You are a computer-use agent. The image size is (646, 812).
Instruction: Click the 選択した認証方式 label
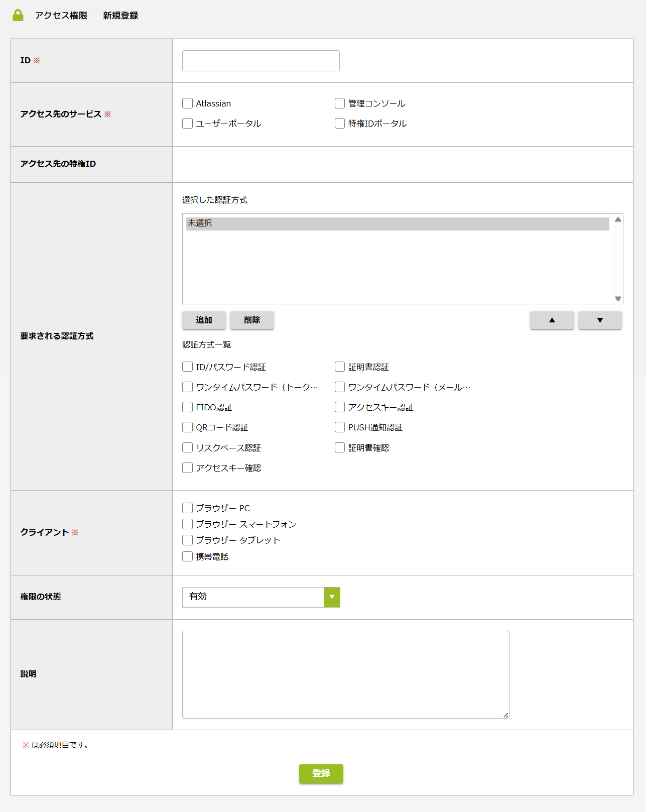pyautogui.click(x=215, y=200)
